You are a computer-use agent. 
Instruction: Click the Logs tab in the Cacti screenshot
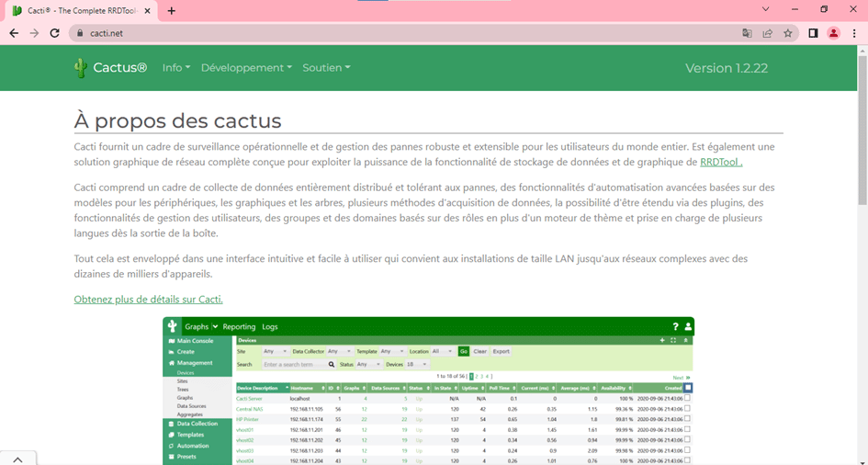coord(270,326)
